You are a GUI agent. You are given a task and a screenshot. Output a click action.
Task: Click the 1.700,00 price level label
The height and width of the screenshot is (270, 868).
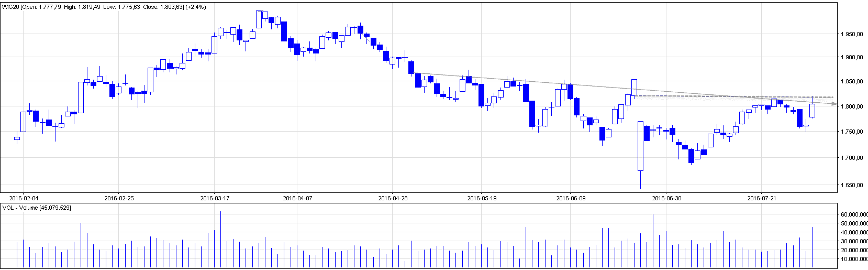pos(852,158)
